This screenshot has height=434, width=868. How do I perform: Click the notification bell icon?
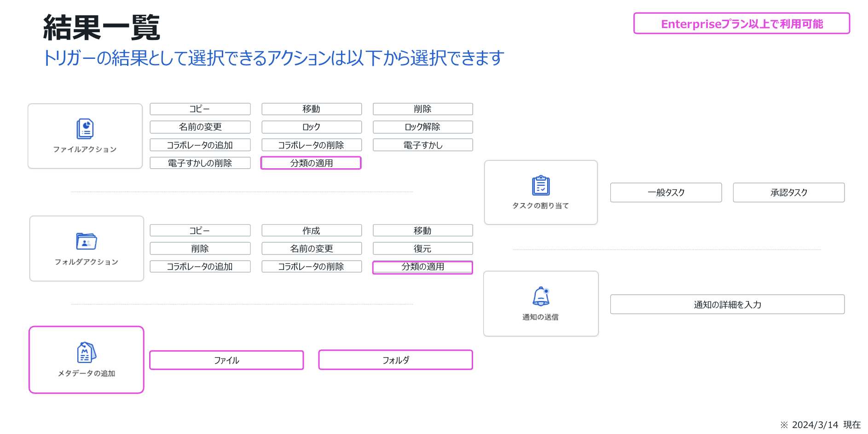[541, 297]
